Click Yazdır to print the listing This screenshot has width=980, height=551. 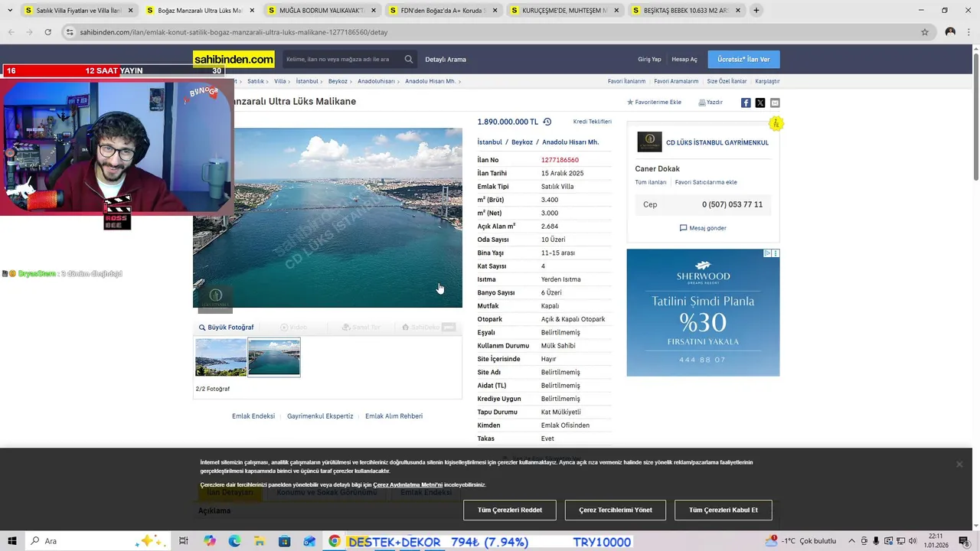tap(710, 103)
